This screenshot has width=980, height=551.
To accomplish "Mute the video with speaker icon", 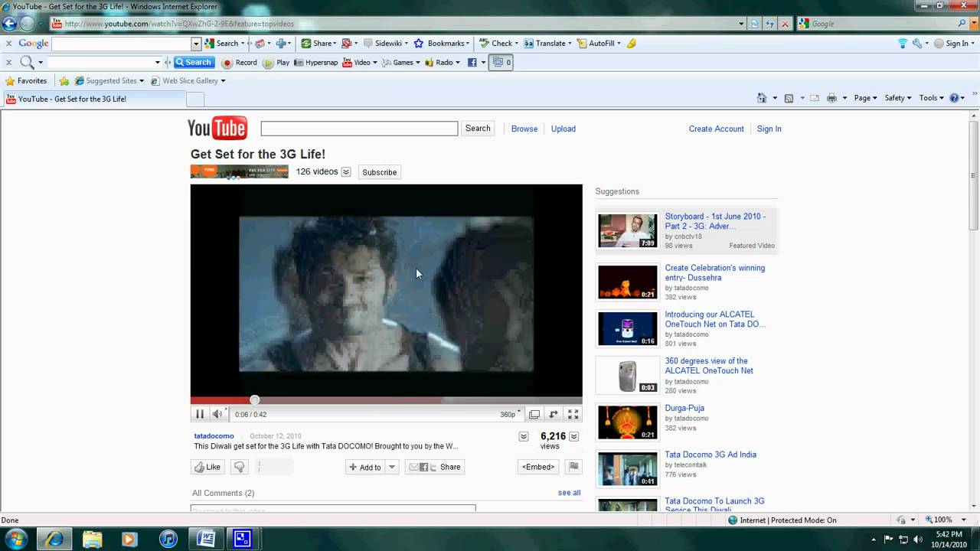I will click(x=217, y=414).
